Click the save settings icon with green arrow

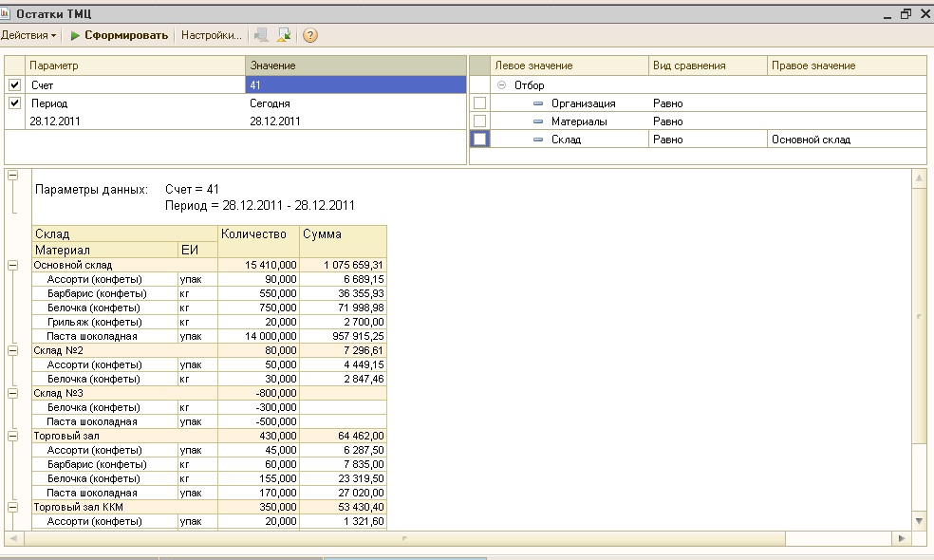pyautogui.click(x=284, y=35)
